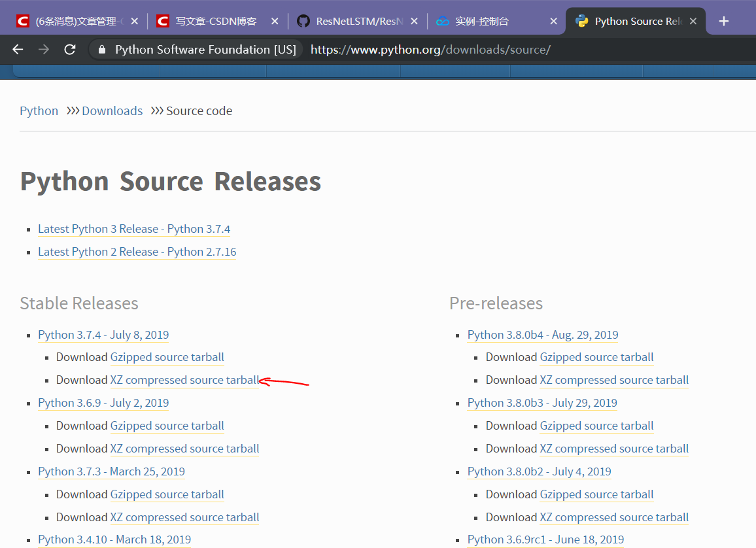The image size is (756, 548).
Task: Open Python 3.8.0b3 - July 29, 2019 pre-release
Action: pos(542,403)
